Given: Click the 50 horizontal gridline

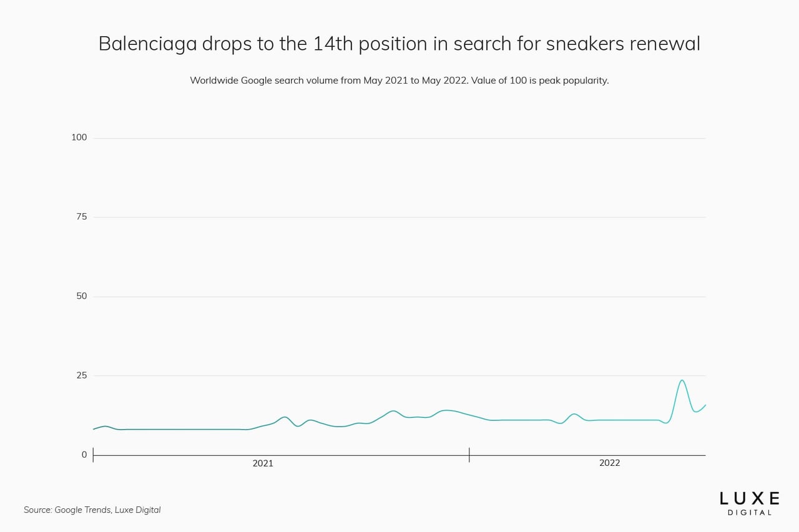Looking at the screenshot, I should coord(399,296).
